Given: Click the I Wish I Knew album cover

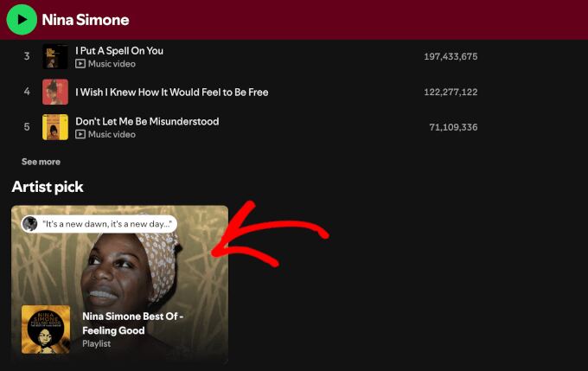Looking at the screenshot, I should tap(55, 92).
